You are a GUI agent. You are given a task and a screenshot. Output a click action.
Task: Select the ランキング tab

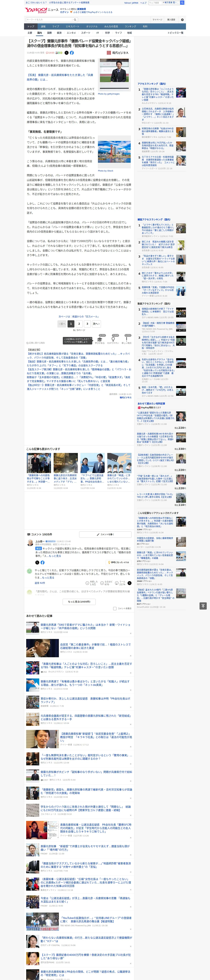tap(130, 27)
